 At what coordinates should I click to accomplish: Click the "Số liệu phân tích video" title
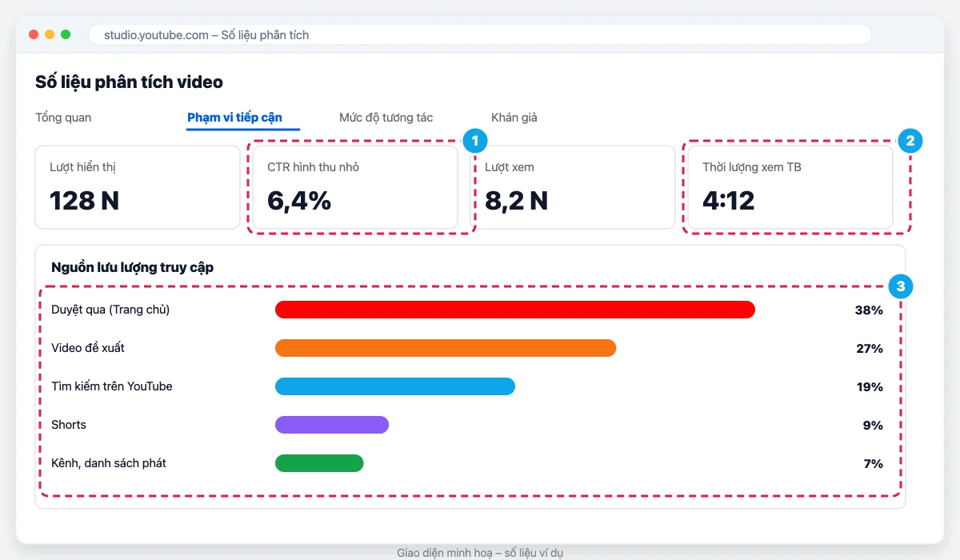point(129,82)
